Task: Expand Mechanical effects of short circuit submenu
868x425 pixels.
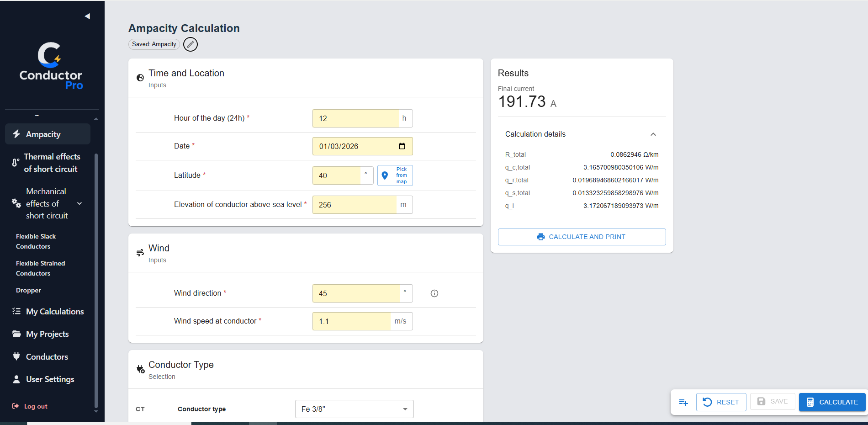Action: 79,203
